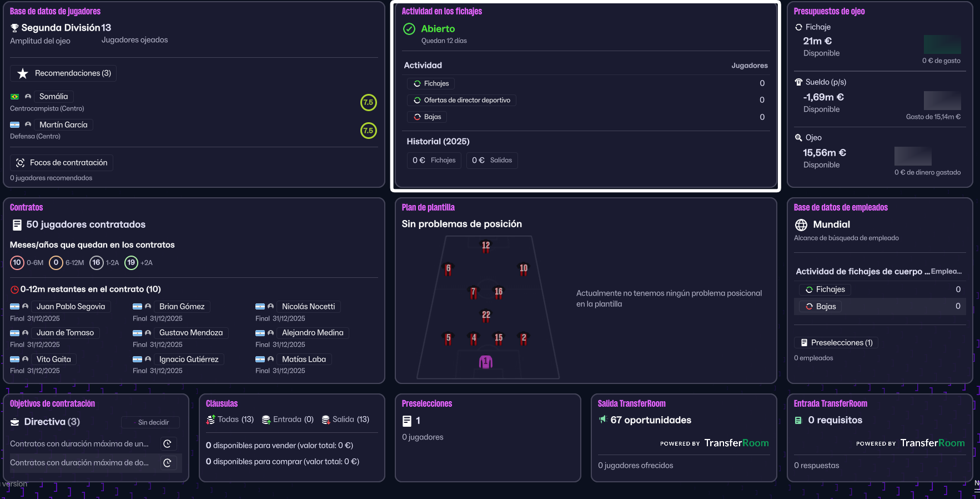Open Matías Laba's profile
This screenshot has height=499, width=980.
(x=304, y=360)
